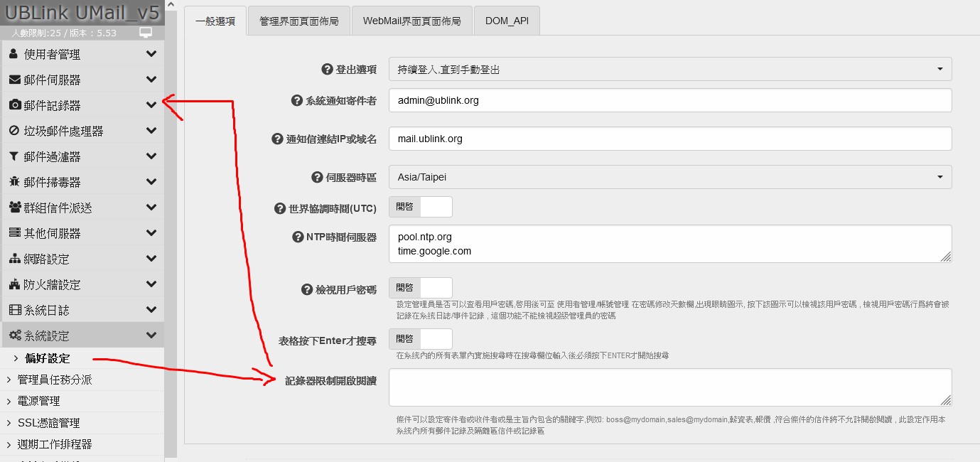Click the camera icon for 郵件記錄器
Screen dimensions: 980x462
(14, 105)
